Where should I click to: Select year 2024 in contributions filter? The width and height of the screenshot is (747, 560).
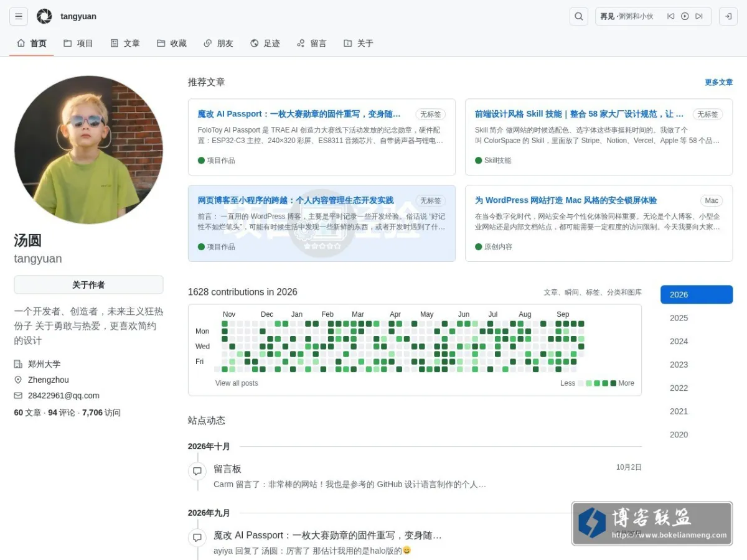point(697,342)
